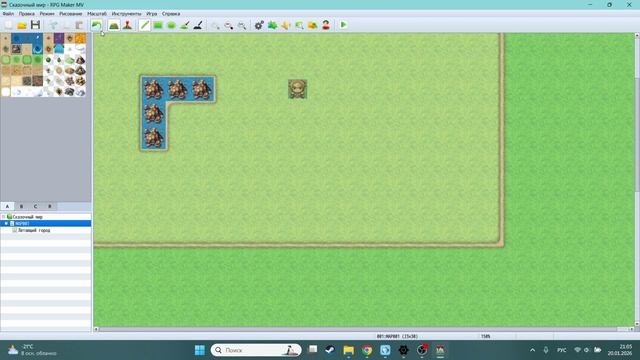Select the Flood Fill tool
Viewport: 640px width, 360px height.
tap(184, 25)
